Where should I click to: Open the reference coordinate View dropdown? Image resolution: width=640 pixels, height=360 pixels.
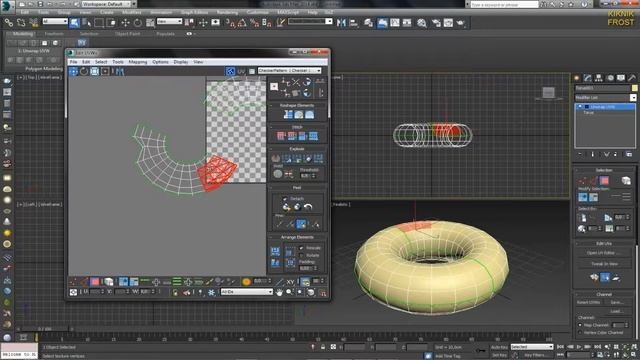[x=169, y=21]
